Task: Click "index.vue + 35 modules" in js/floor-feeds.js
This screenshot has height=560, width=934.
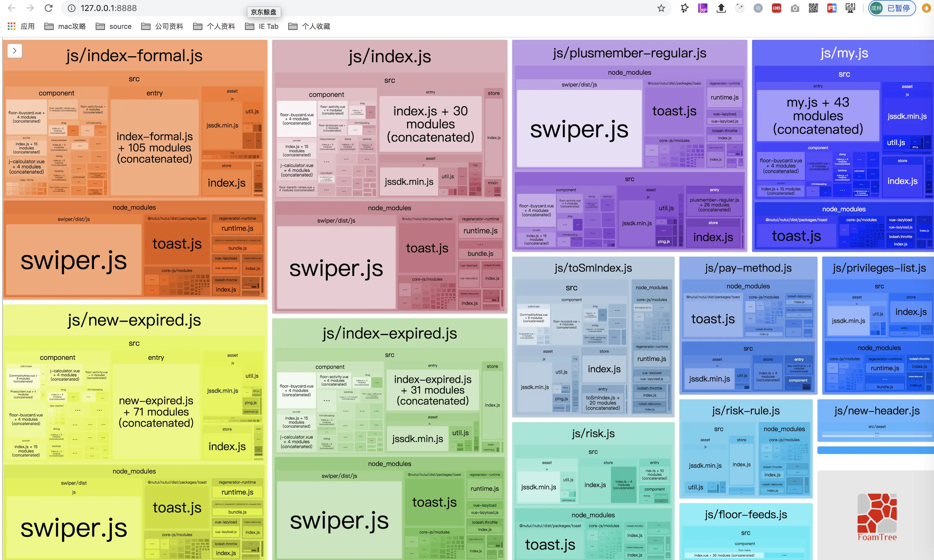Action: 724,555
